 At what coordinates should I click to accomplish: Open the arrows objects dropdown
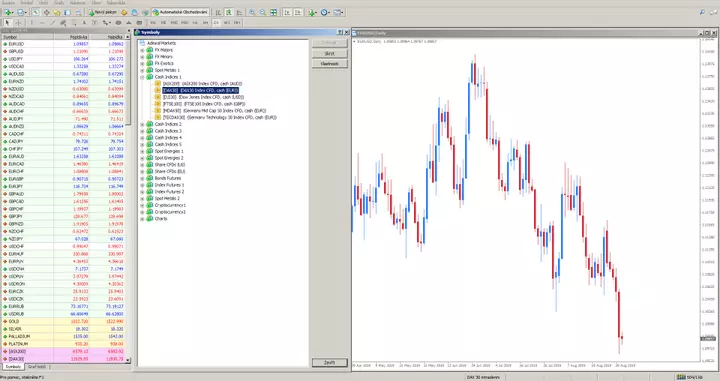pyautogui.click(x=107, y=22)
